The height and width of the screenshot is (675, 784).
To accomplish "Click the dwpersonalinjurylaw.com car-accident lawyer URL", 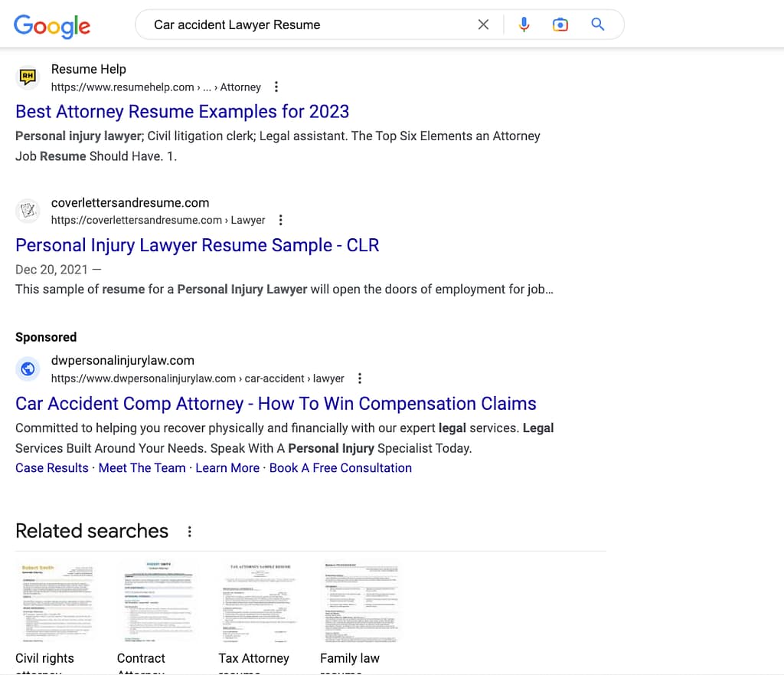I will [x=198, y=378].
